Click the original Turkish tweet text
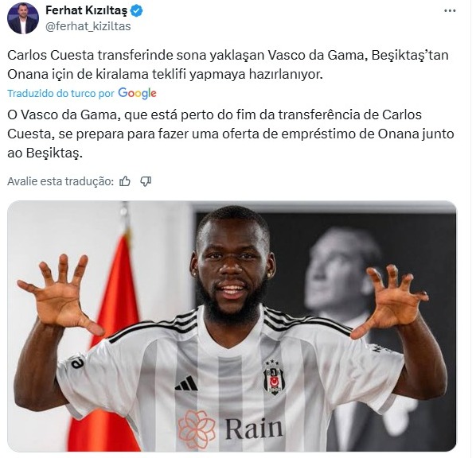The image size is (476, 458). pos(228,64)
